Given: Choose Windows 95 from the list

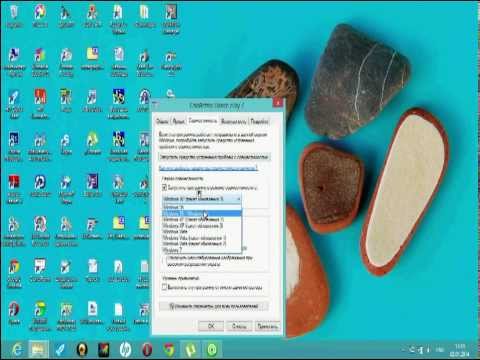Looking at the screenshot, I should click(202, 207).
